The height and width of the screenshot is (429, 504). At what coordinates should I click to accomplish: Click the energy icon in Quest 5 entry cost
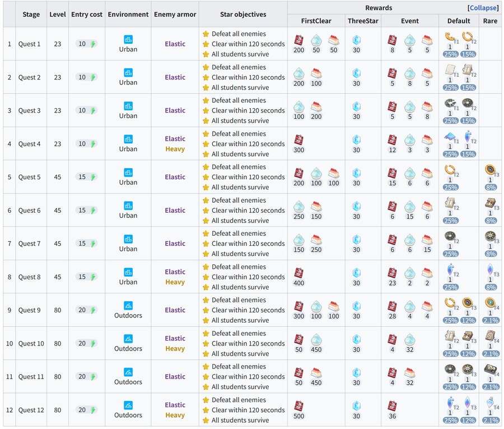[93, 177]
